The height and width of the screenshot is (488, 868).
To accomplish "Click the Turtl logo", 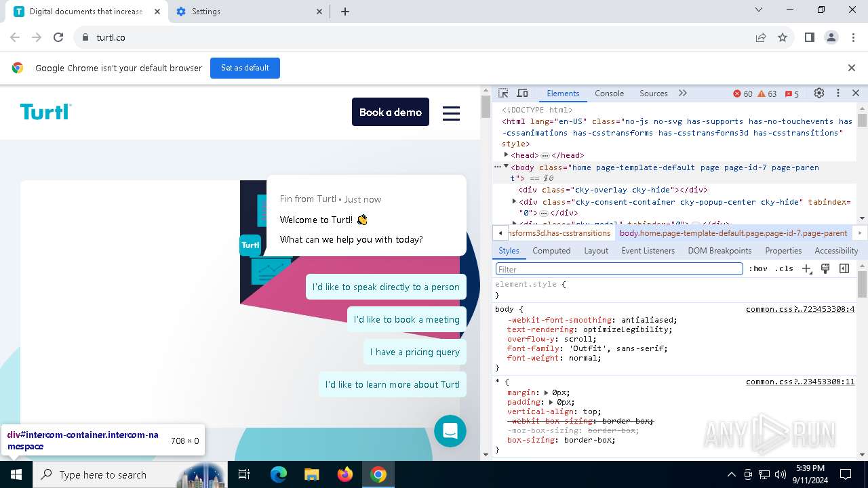I will point(45,112).
